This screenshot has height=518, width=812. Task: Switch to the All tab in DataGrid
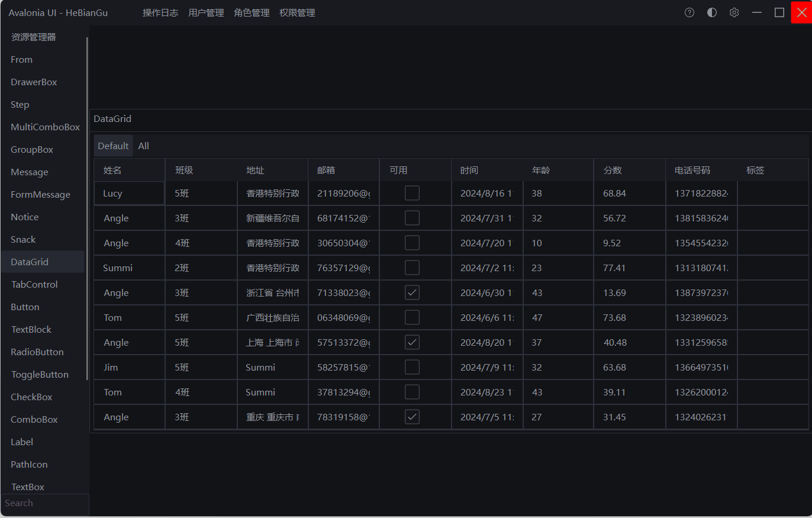[143, 145]
